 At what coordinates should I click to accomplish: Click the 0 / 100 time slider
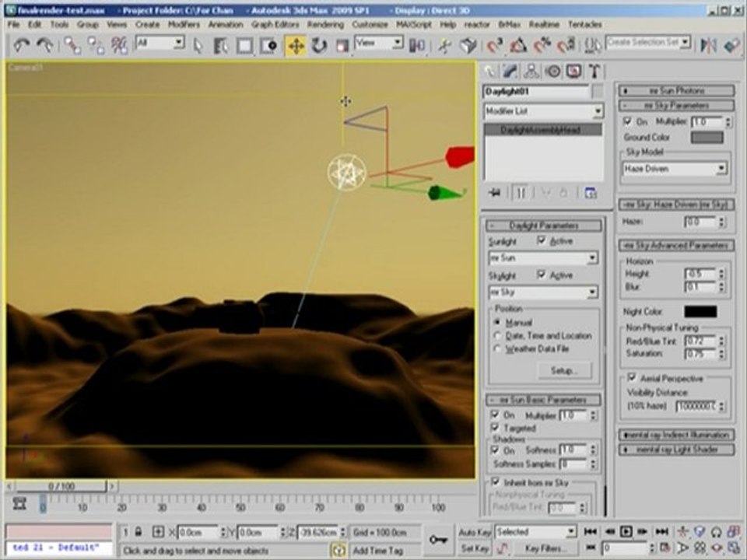tap(61, 486)
